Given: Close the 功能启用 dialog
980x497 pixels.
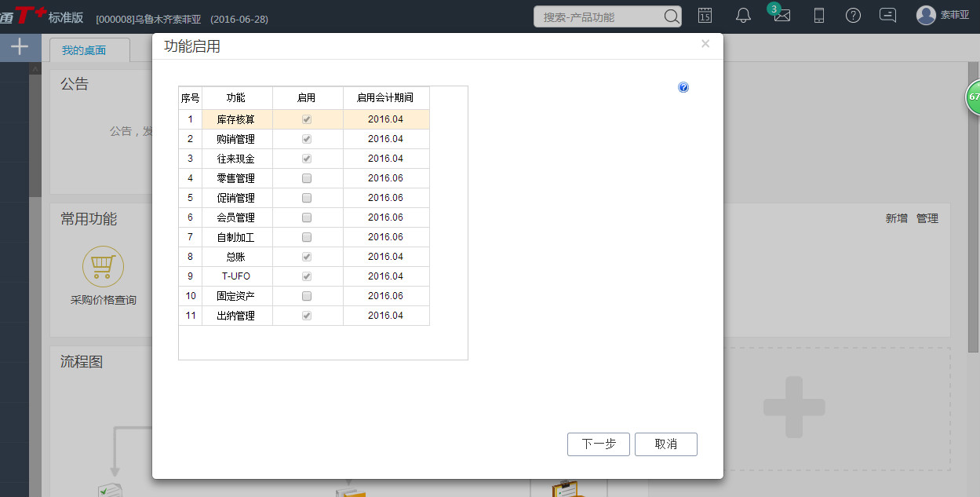Looking at the screenshot, I should pos(705,44).
